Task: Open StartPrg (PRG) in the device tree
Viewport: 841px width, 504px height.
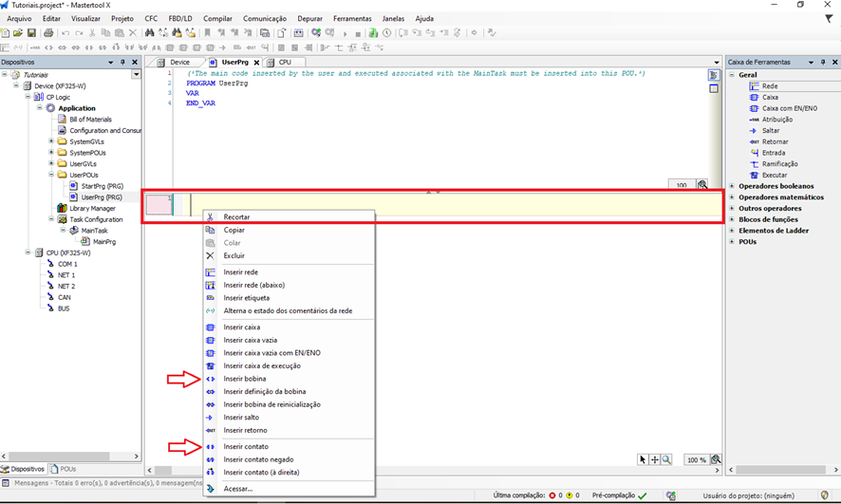Action: click(x=102, y=186)
